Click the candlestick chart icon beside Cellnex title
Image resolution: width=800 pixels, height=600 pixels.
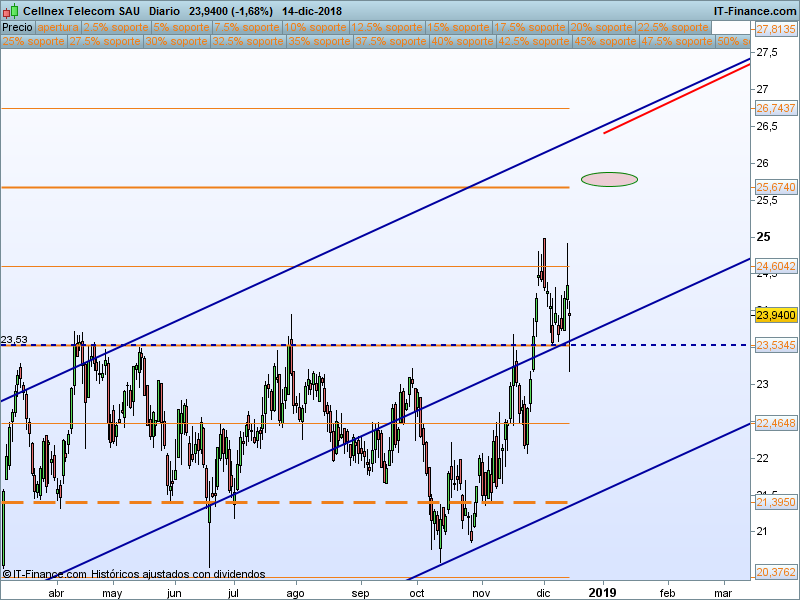(10, 11)
